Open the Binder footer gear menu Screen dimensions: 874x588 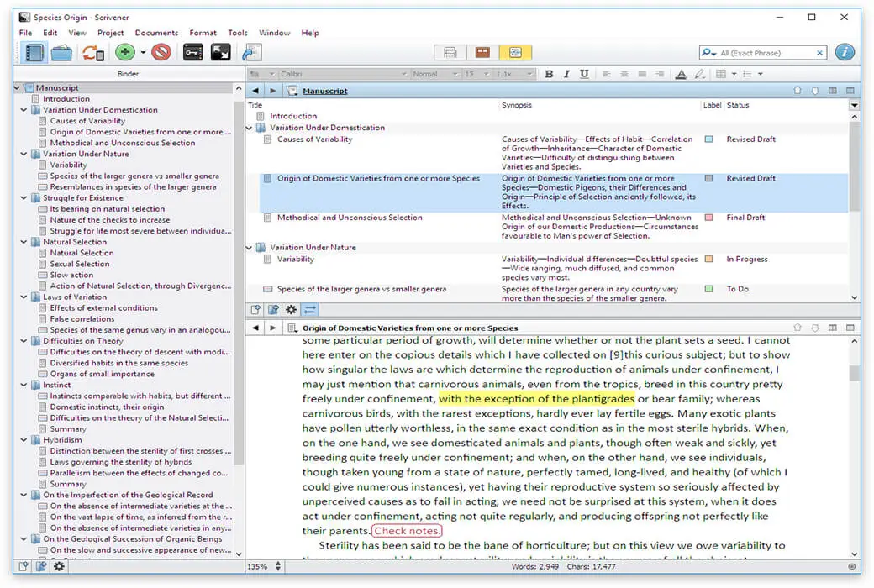coord(59,566)
